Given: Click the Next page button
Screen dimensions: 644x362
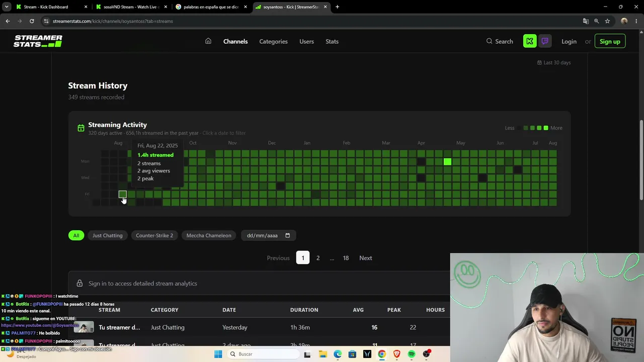Looking at the screenshot, I should coord(366,258).
